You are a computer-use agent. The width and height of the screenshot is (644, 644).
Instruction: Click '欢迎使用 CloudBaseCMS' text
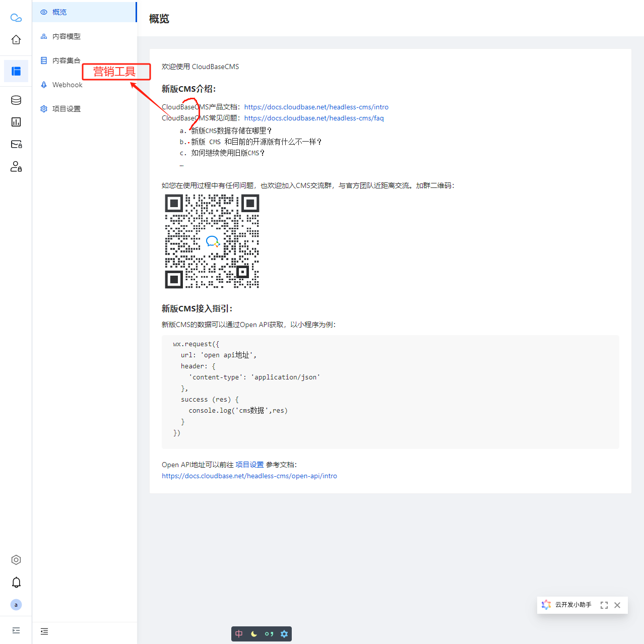pos(201,67)
